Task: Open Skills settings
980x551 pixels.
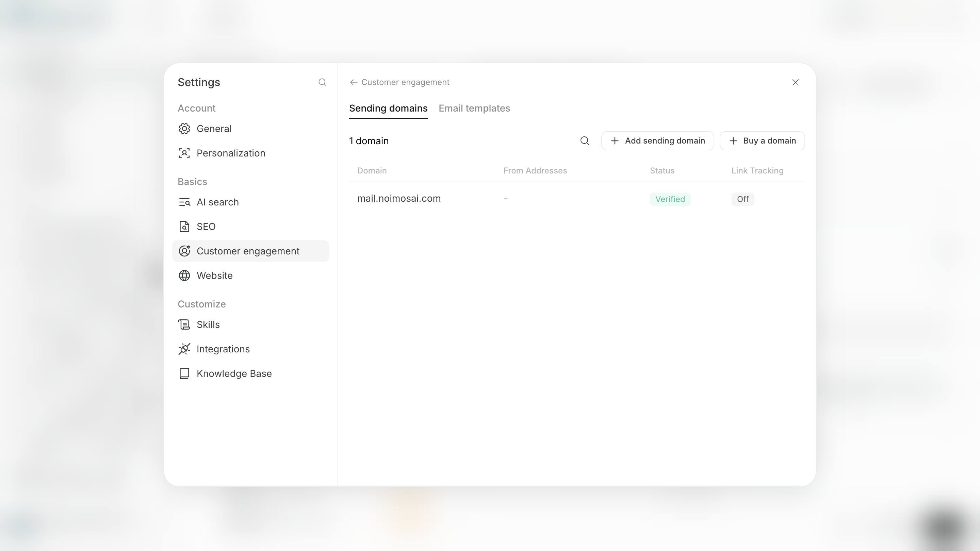Action: tap(251, 324)
